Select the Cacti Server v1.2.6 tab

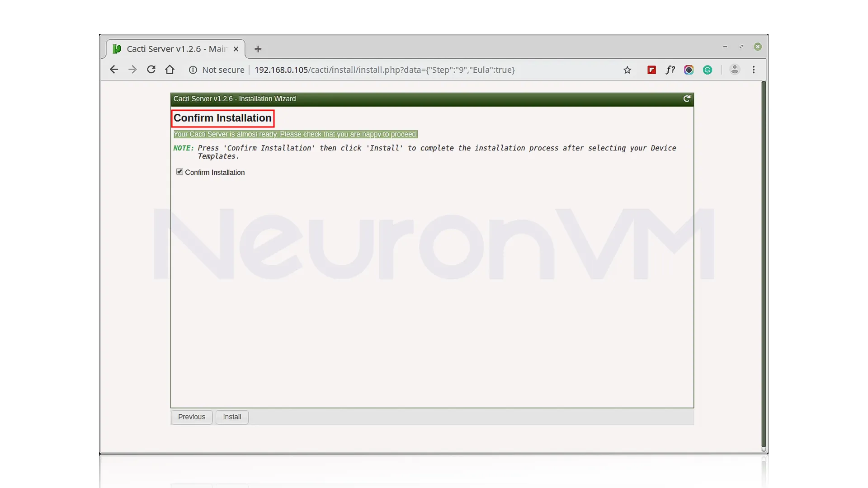point(175,49)
